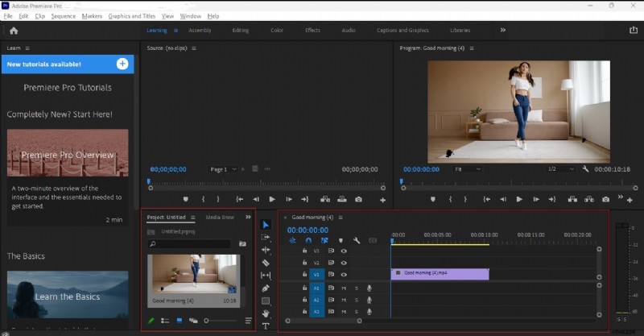Add marker in Program monitor
Viewport: 644px width, 336px height.
click(x=432, y=199)
